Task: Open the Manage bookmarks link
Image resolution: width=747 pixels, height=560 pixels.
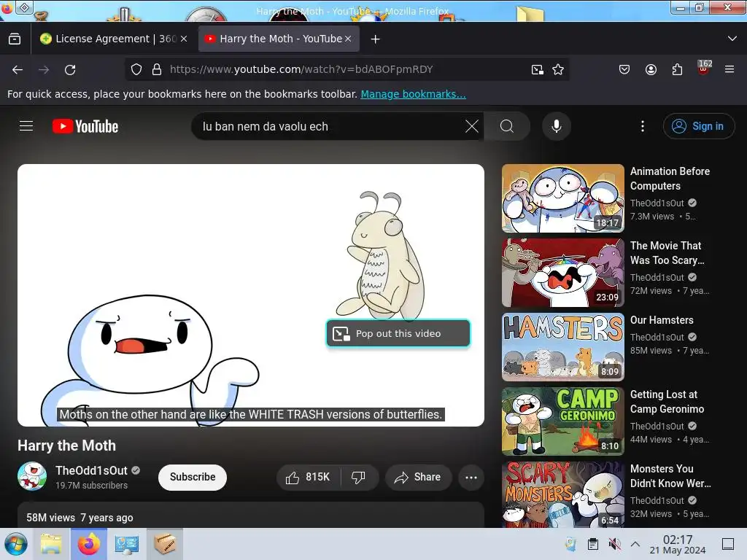Action: (413, 94)
